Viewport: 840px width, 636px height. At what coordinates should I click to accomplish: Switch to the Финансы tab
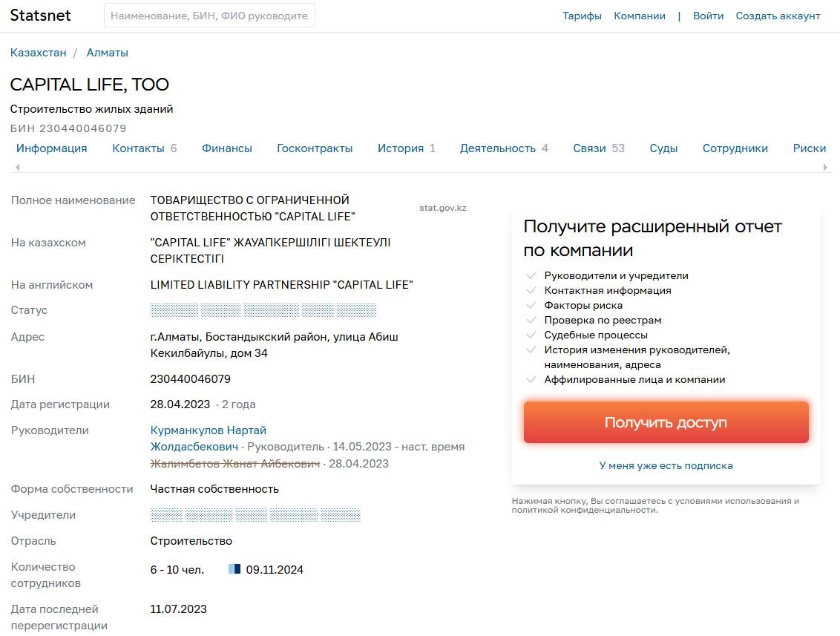226,148
